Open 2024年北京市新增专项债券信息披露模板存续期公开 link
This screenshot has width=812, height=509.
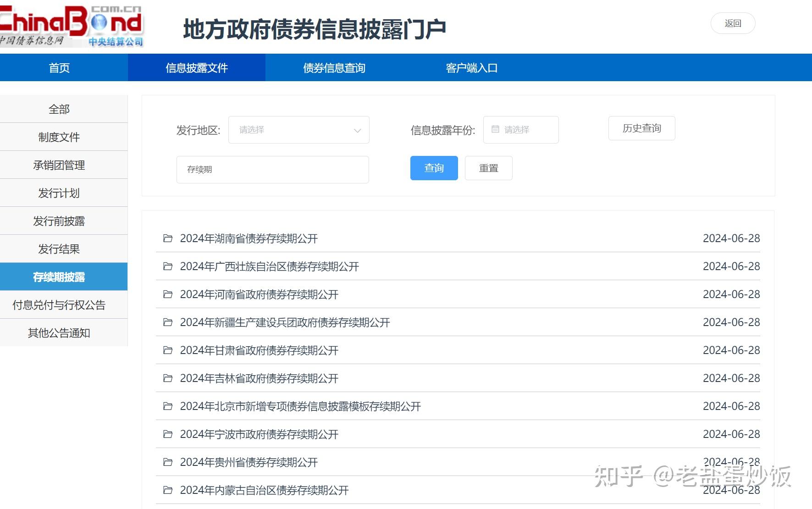tap(300, 406)
